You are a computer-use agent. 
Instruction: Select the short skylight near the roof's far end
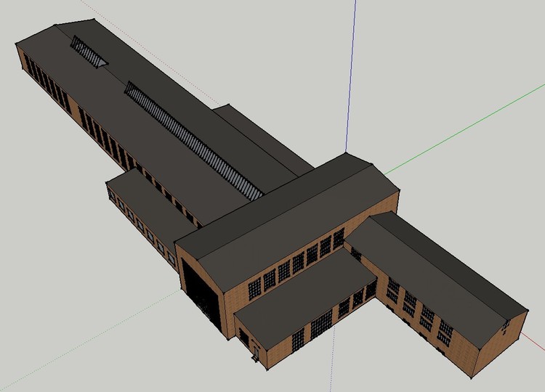pos(89,52)
